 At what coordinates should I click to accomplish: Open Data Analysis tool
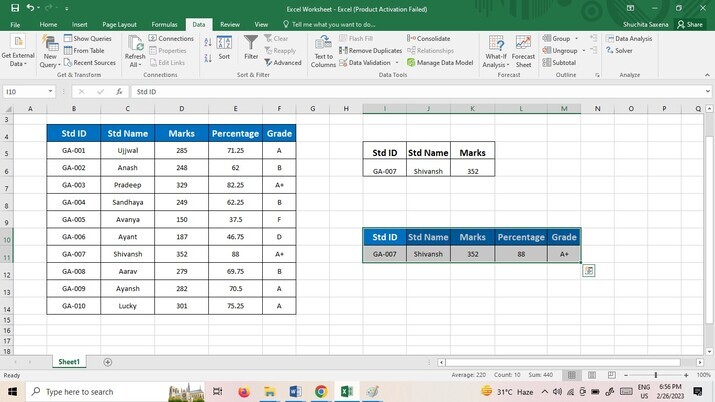tap(629, 39)
